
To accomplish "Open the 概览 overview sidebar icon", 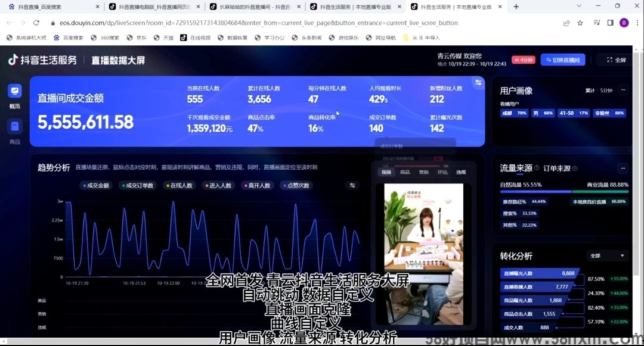I will click(15, 91).
